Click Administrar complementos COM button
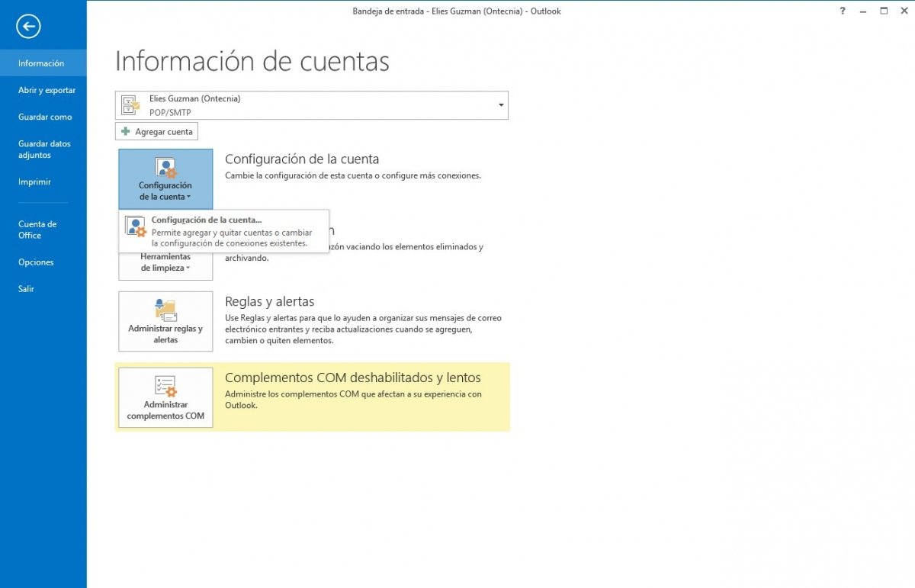Image resolution: width=915 pixels, height=588 pixels. [x=165, y=397]
